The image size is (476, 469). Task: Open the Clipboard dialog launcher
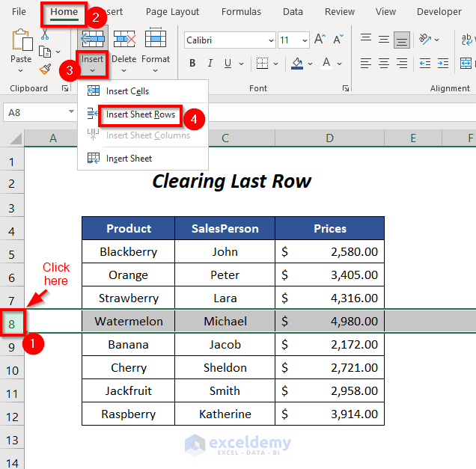(64, 88)
